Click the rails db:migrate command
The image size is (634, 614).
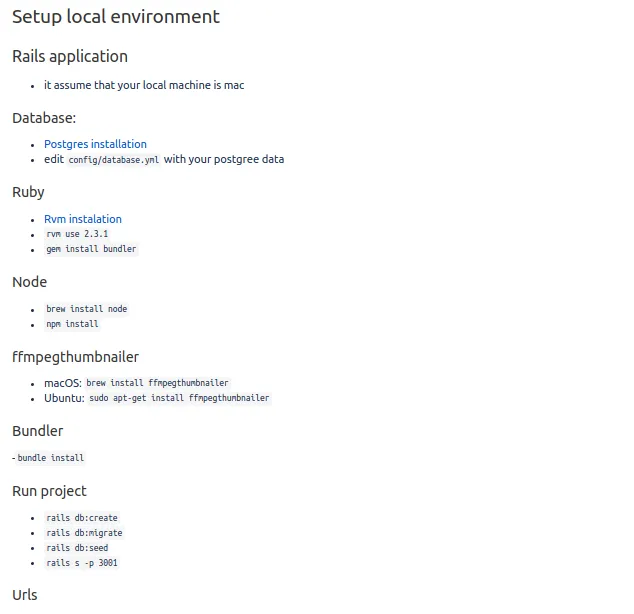coord(84,533)
